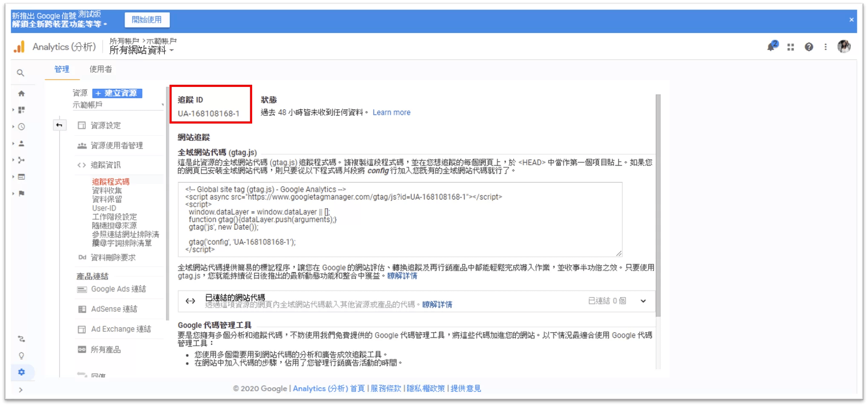Follow the Learn more link
This screenshot has height=406, width=868.
(x=391, y=112)
